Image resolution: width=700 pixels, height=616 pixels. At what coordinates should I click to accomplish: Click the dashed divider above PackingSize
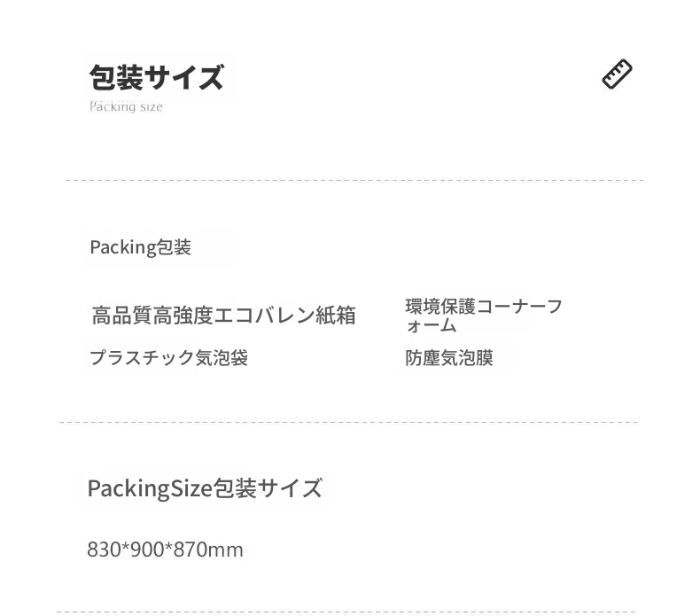(x=348, y=422)
